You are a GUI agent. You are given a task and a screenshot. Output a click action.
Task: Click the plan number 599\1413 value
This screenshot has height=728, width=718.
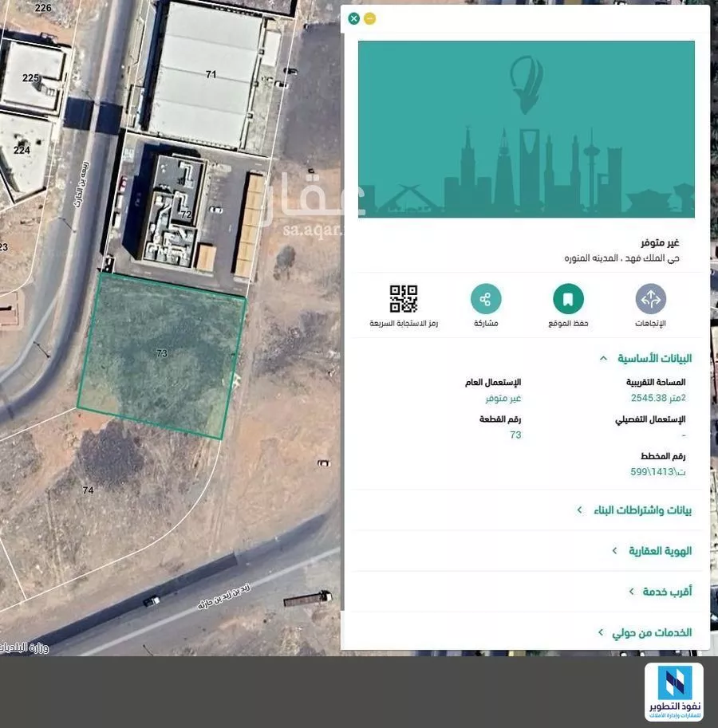point(657,471)
